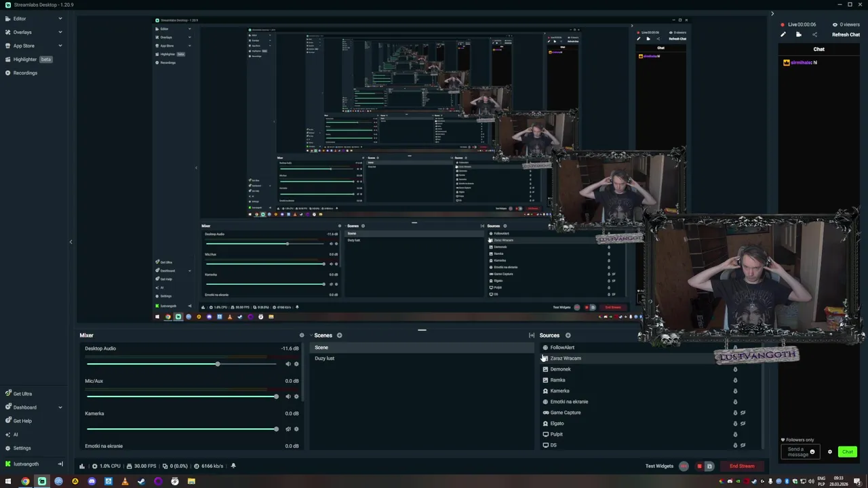Share the stream with share icon
Image resolution: width=868 pixels, height=488 pixels.
(814, 35)
